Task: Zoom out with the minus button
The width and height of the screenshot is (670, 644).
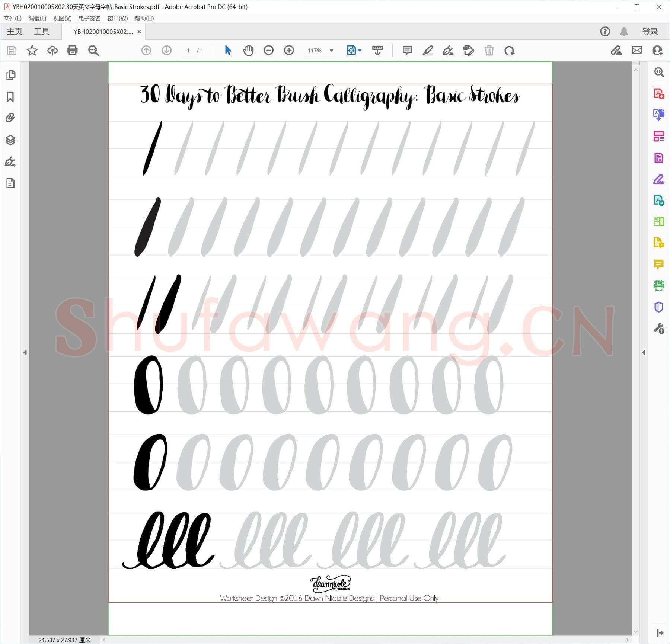Action: [268, 50]
